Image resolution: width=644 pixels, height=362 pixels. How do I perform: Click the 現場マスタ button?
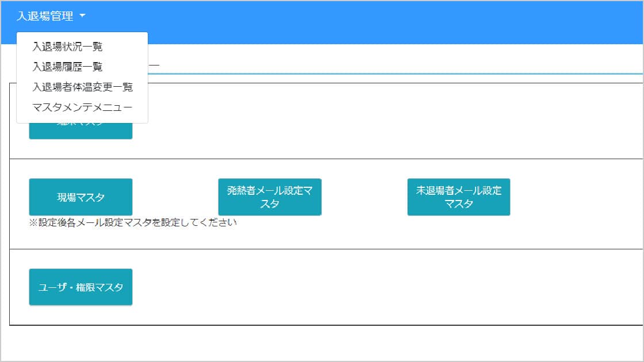coord(80,197)
